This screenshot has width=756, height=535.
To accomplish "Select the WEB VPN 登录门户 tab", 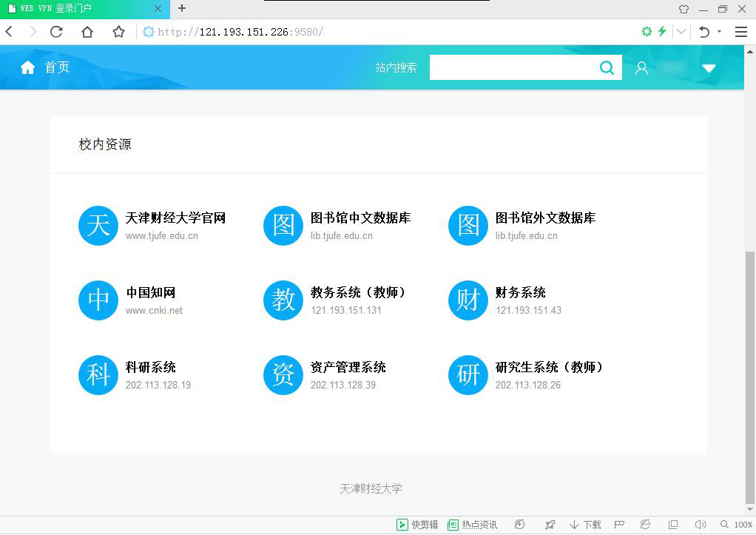I will pos(85,9).
